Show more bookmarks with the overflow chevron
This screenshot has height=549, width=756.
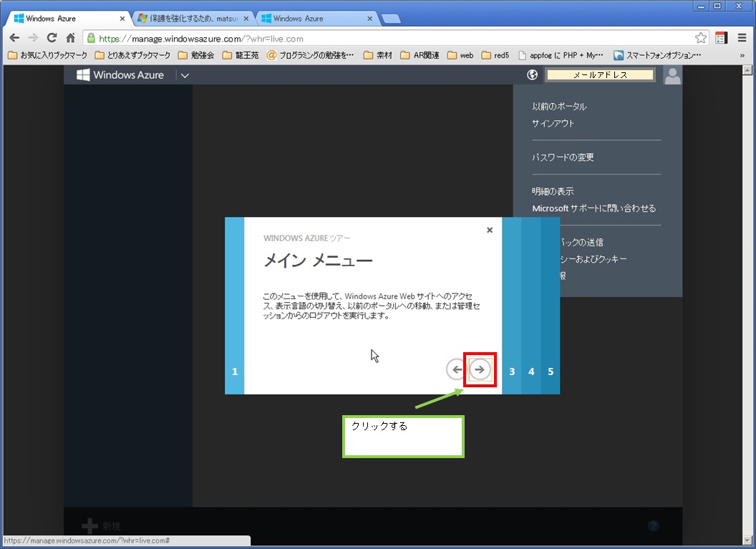click(742, 55)
